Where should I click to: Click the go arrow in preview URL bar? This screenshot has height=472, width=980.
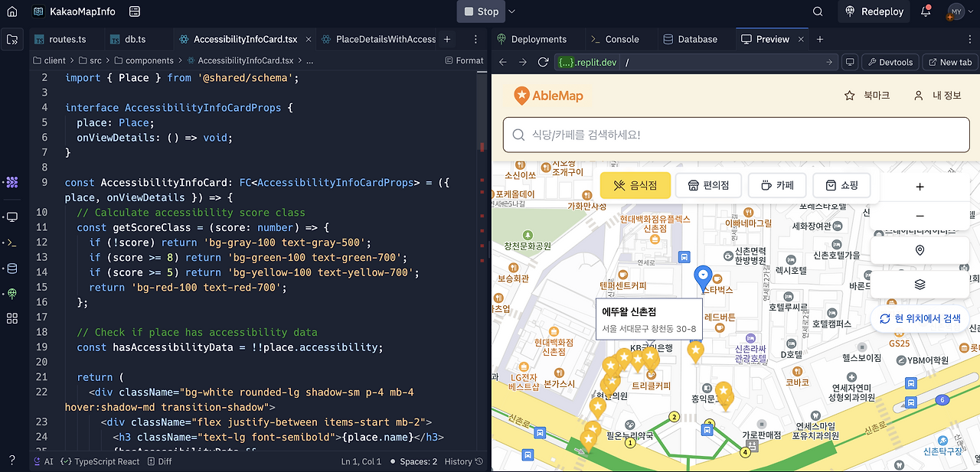[829, 62]
